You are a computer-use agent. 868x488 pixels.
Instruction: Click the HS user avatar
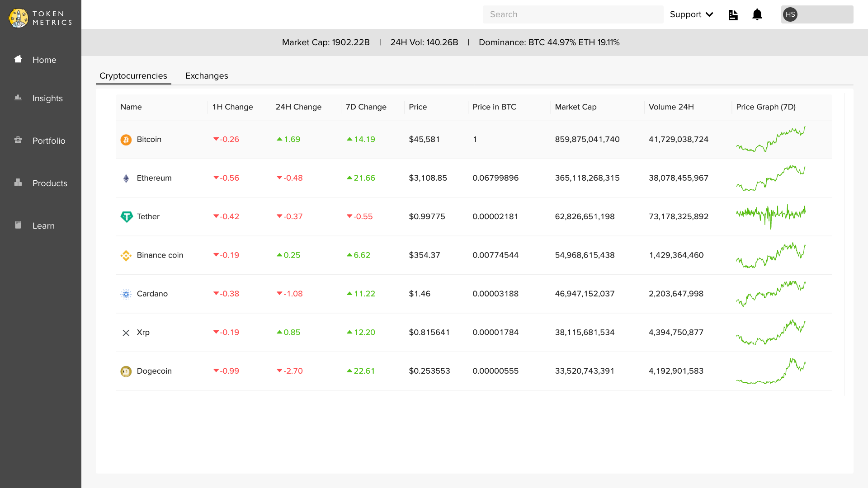pos(790,14)
